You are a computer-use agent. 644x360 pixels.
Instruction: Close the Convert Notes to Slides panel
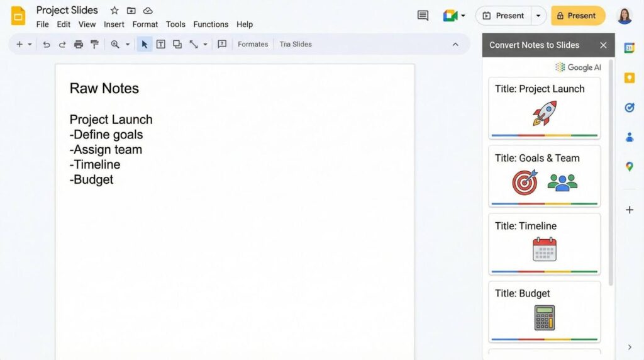tap(603, 45)
